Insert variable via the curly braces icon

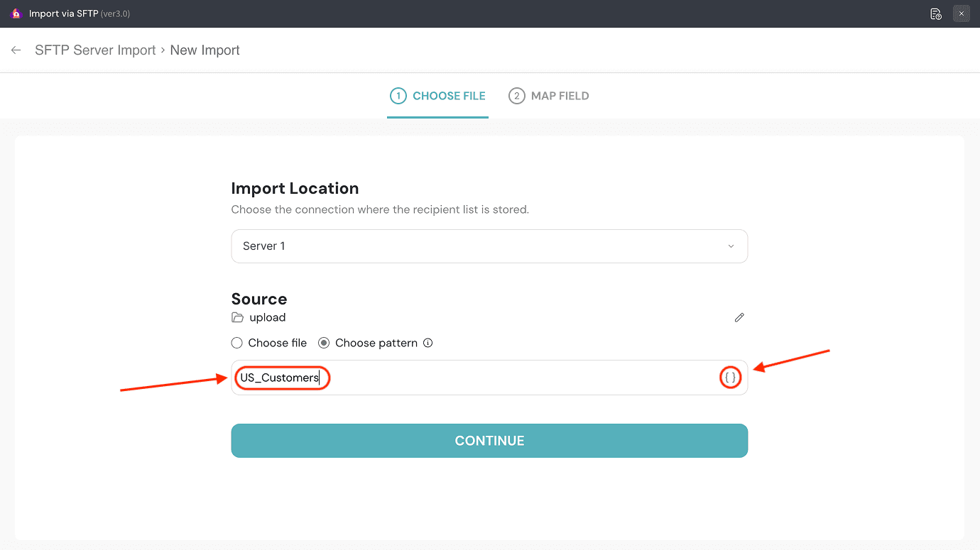tap(730, 378)
